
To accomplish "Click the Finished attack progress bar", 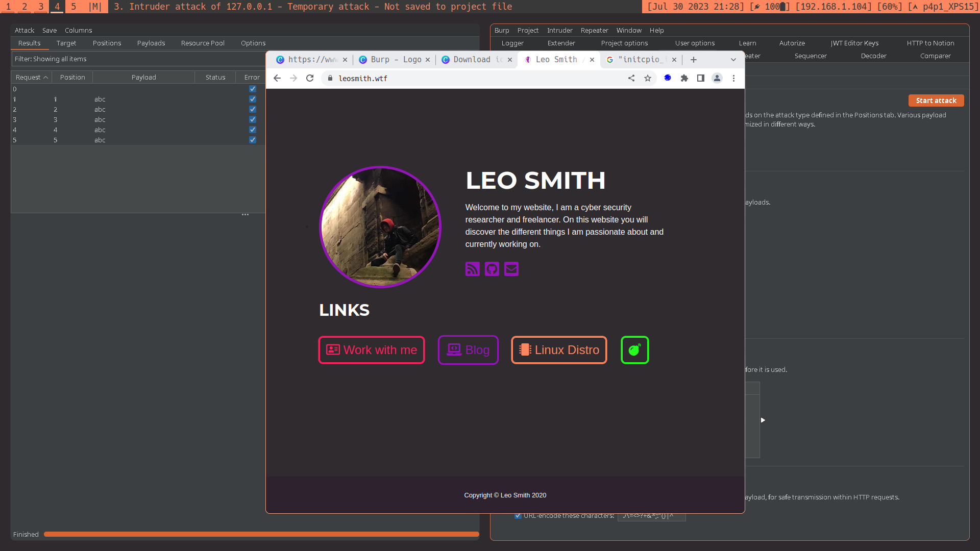I will [261, 534].
